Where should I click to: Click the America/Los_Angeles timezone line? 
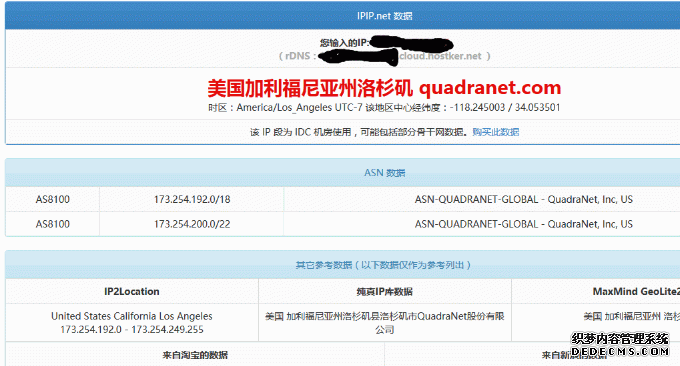tap(384, 108)
